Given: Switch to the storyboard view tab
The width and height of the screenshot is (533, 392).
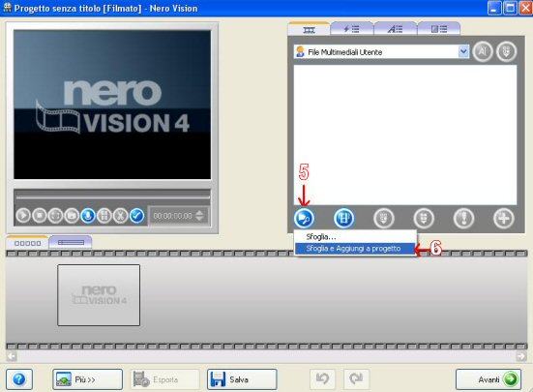Looking at the screenshot, I should coord(27,243).
